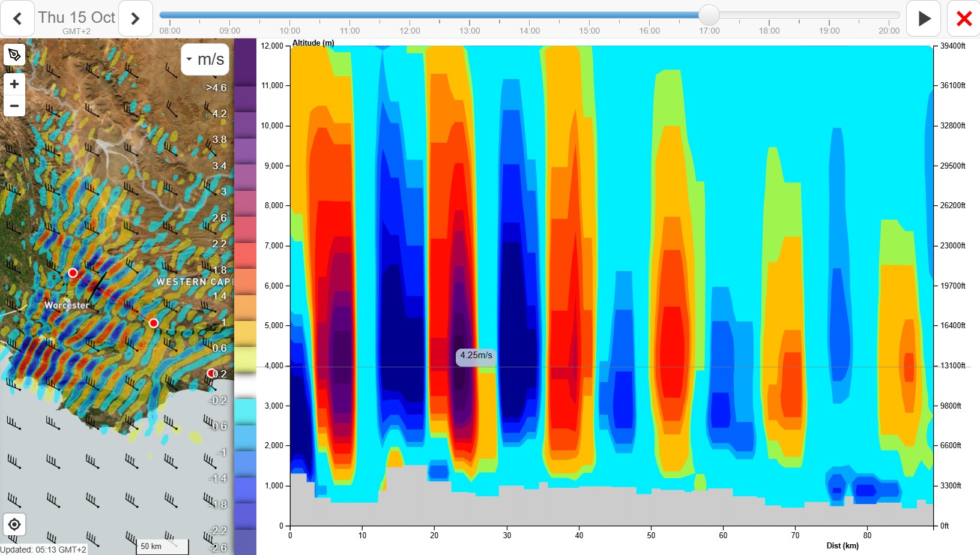Select the middle red route waypoint
The image size is (980, 555).
click(x=154, y=323)
